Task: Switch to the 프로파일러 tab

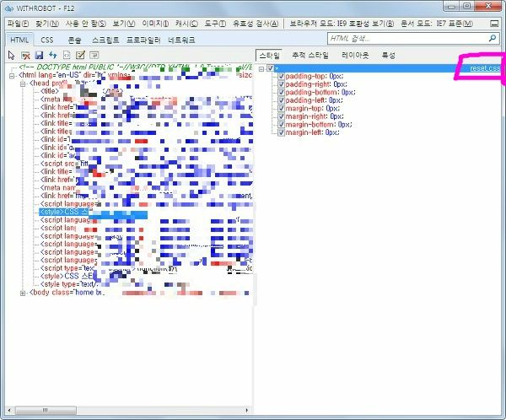Action: coord(143,40)
